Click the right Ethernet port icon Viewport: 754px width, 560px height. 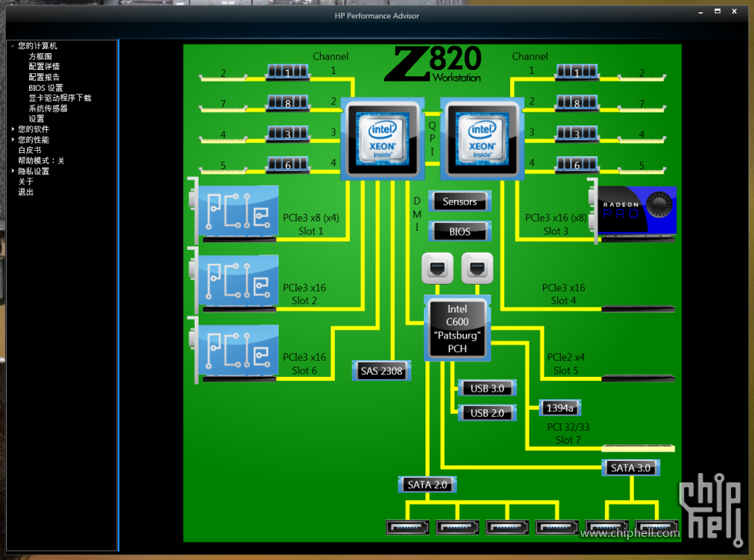point(477,268)
